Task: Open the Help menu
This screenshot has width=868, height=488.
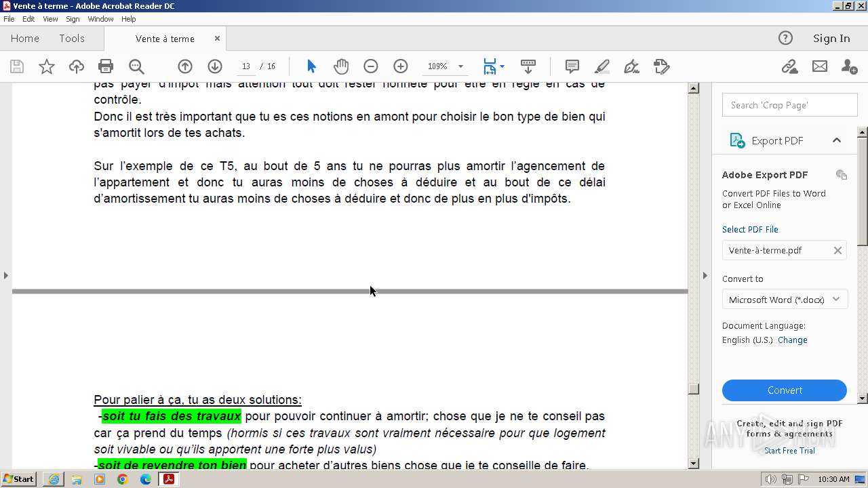Action: point(129,19)
